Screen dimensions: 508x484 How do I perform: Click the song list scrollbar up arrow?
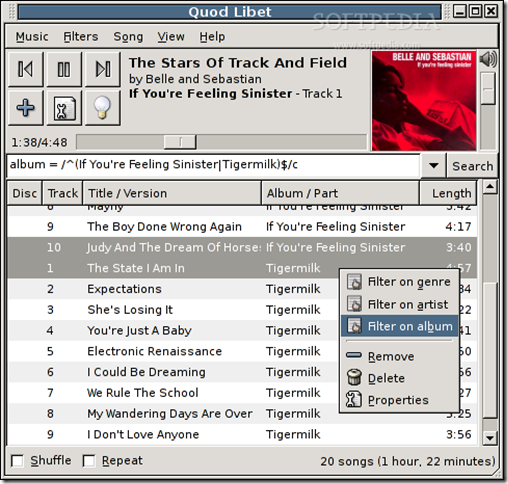coord(490,187)
